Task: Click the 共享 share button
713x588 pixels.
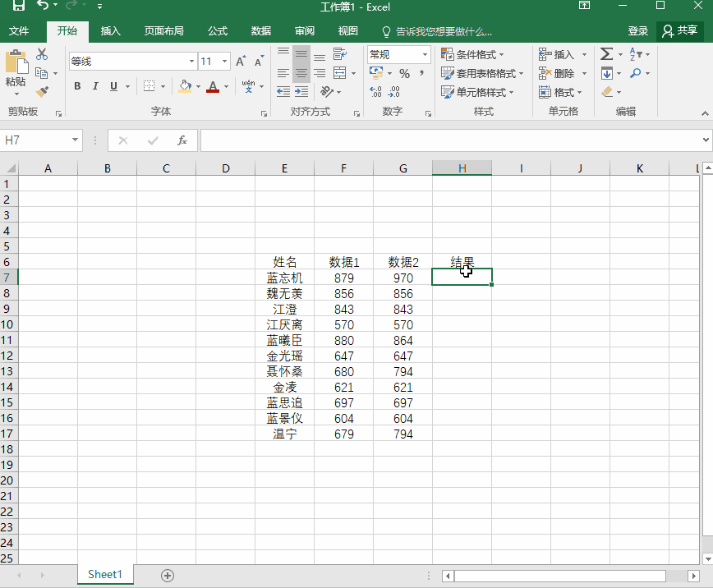Action: (x=680, y=31)
